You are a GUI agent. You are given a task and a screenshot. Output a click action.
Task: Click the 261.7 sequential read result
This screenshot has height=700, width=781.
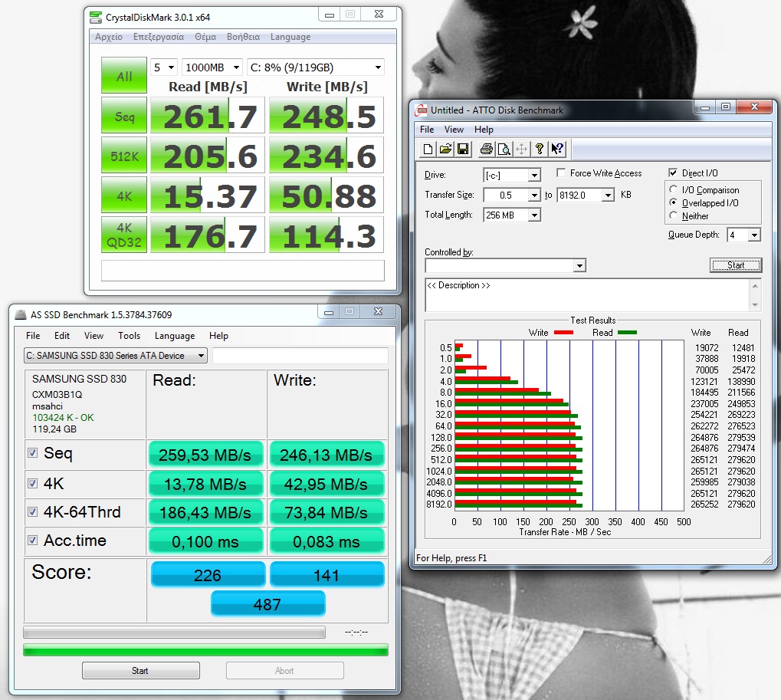point(208,116)
